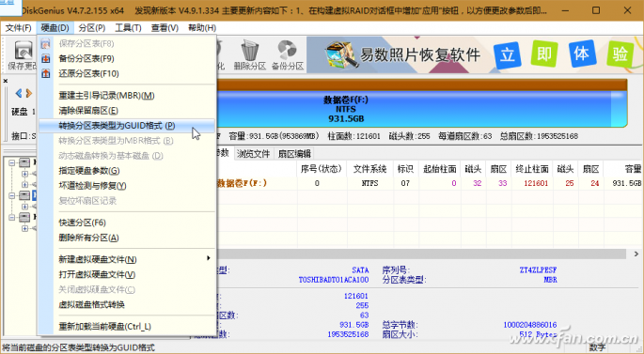This screenshot has width=644, height=354.
Task: Select the 数据卷F(F:) partition table row
Action: [429, 183]
